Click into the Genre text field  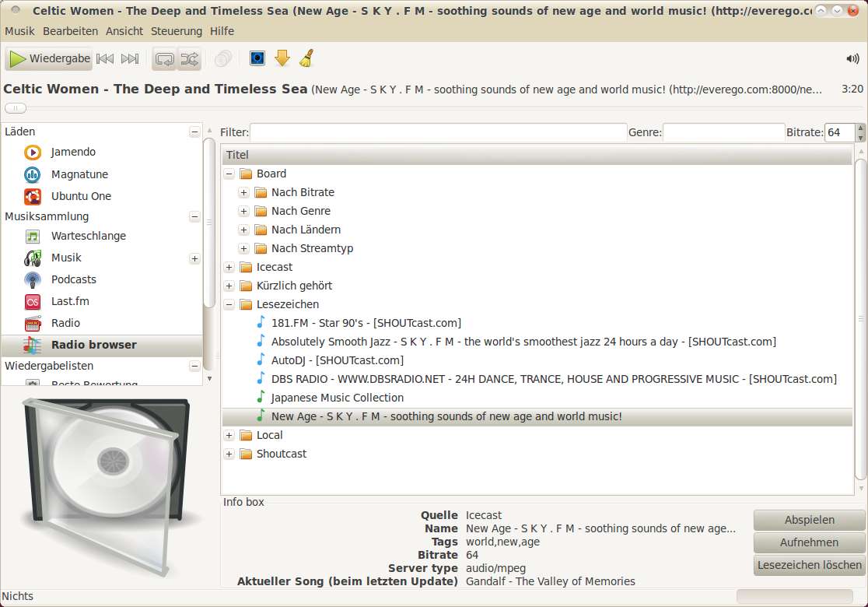[x=723, y=132]
